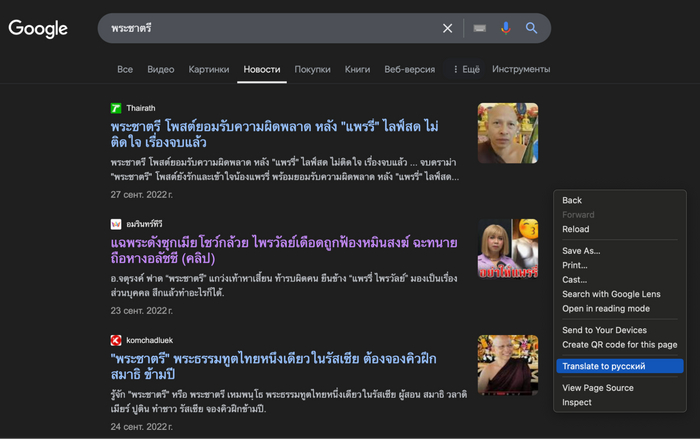Click the อมรินทร์ทีวี source favicon
700x439 pixels.
tap(116, 224)
